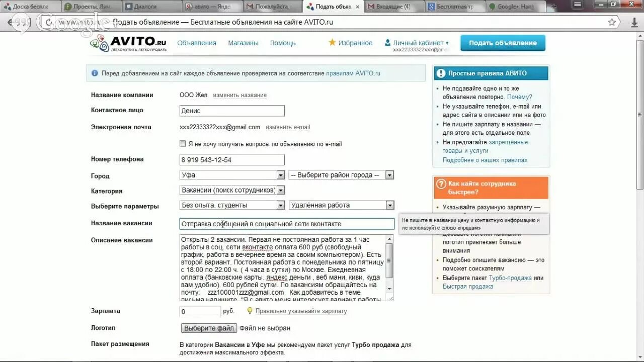This screenshot has width=644, height=362.
Task: Click into Номер телефона field
Action: [x=232, y=160]
